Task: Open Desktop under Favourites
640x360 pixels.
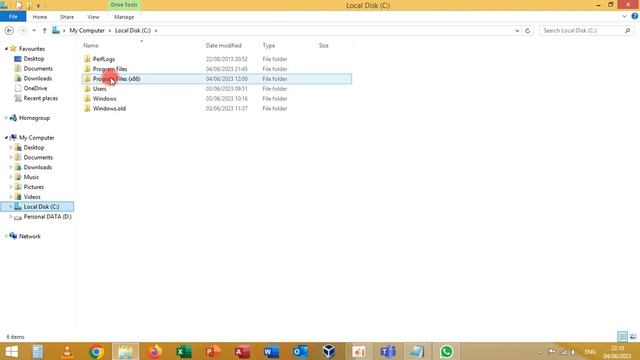Action: pyautogui.click(x=33, y=59)
